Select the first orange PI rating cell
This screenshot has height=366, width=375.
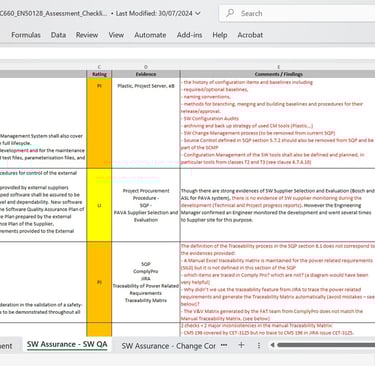[99, 123]
